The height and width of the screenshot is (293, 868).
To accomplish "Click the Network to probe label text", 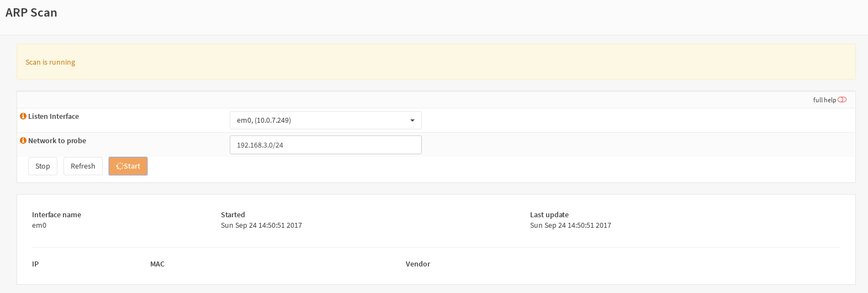I will pos(57,140).
